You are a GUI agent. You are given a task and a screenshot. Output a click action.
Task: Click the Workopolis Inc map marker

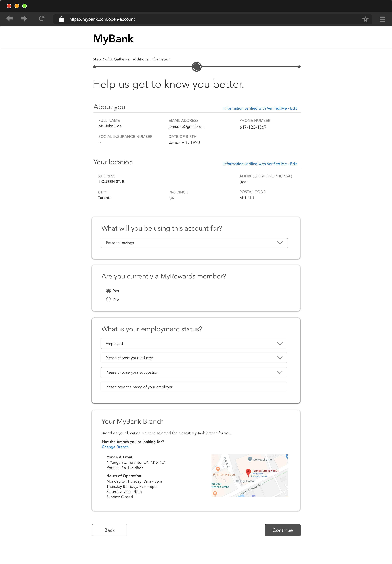250,459
